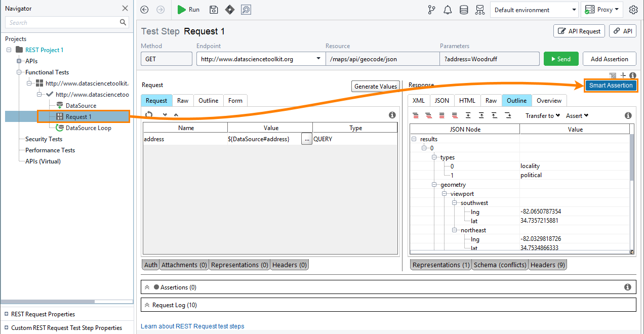
Task: Open the HTML response tab
Action: 467,100
